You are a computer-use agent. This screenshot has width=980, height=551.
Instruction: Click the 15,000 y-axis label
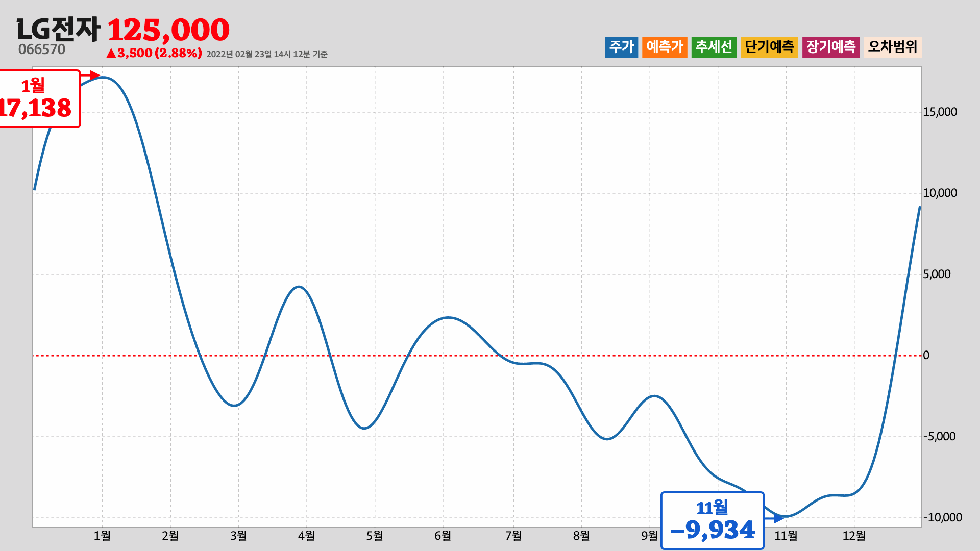940,112
